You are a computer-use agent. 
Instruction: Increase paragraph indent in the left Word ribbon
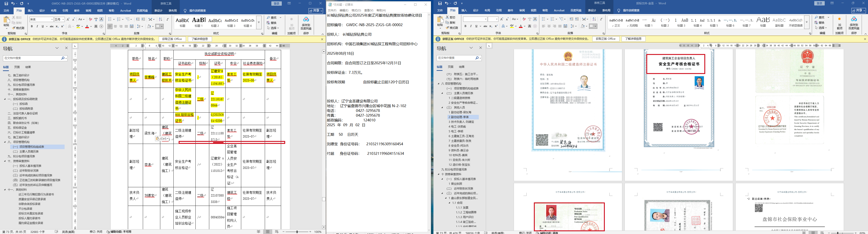143,19
